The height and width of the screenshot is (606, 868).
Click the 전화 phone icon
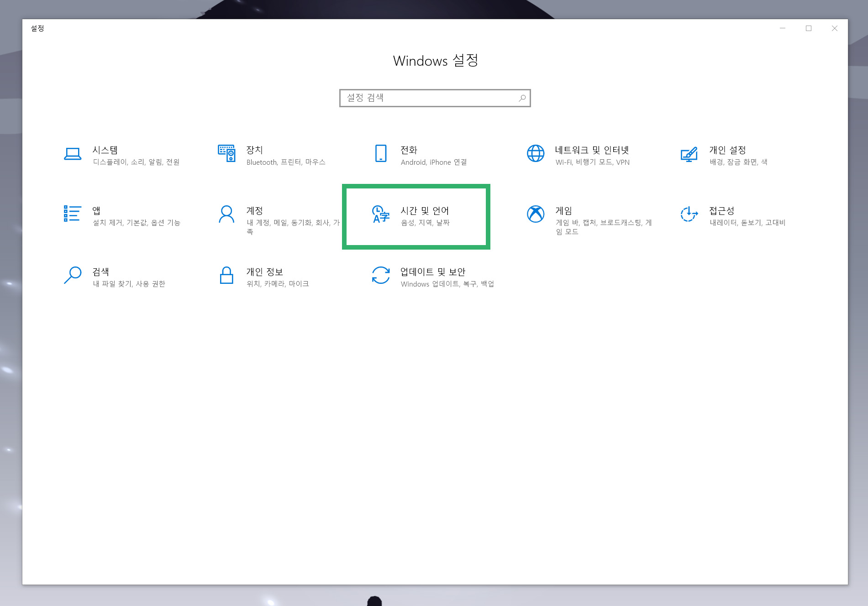coord(381,153)
